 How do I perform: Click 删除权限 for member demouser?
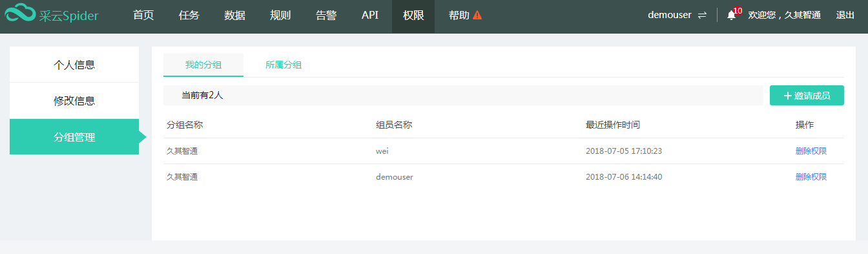(x=811, y=177)
